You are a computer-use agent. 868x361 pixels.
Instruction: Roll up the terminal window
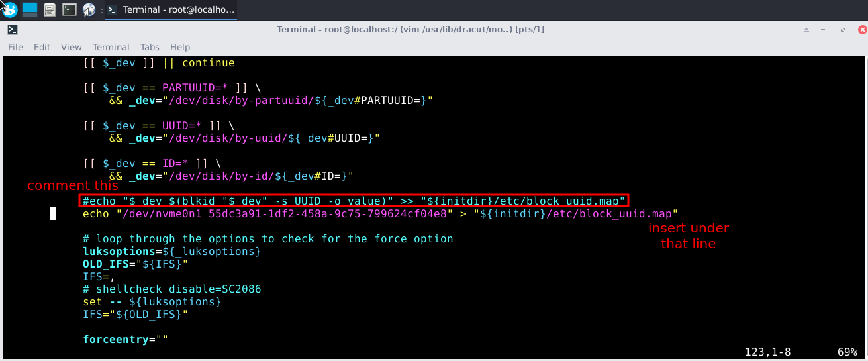click(x=806, y=30)
